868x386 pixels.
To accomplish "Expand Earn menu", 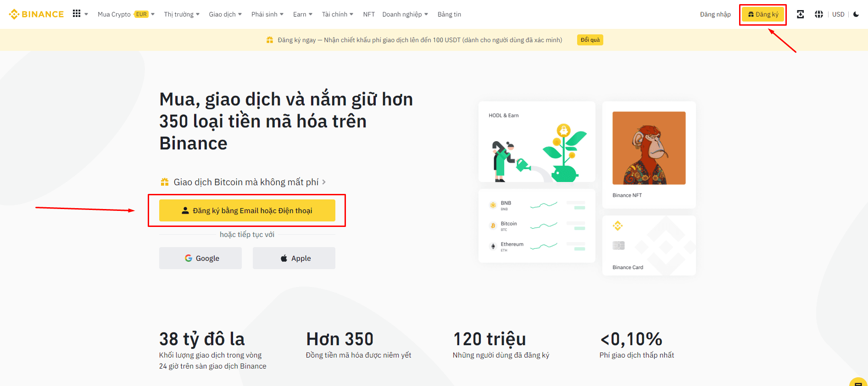I will pyautogui.click(x=303, y=14).
